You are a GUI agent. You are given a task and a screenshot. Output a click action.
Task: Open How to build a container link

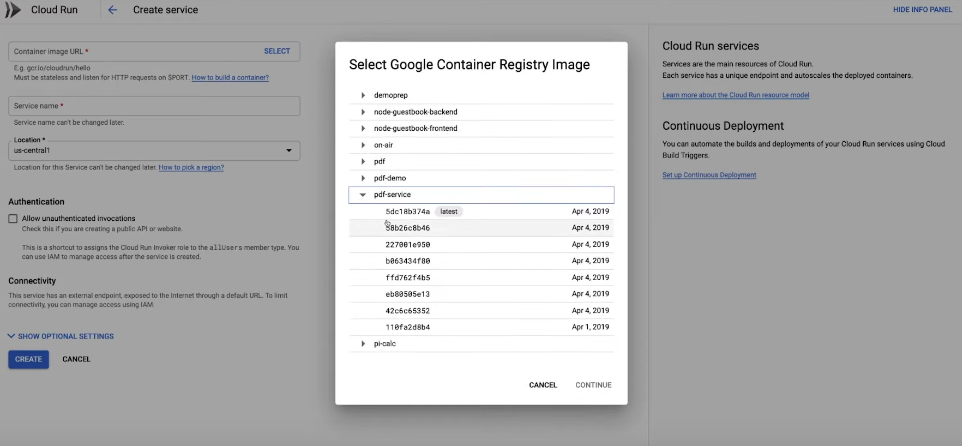click(x=230, y=78)
